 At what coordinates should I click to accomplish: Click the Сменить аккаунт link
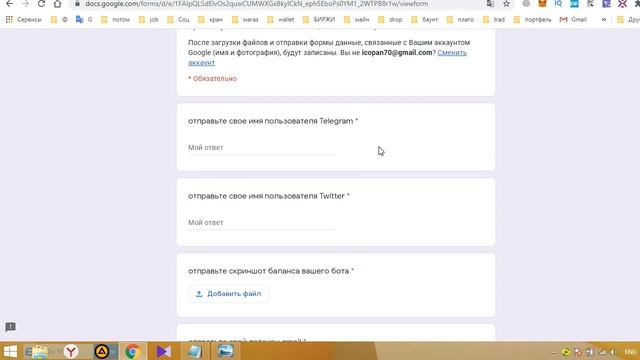(x=452, y=53)
